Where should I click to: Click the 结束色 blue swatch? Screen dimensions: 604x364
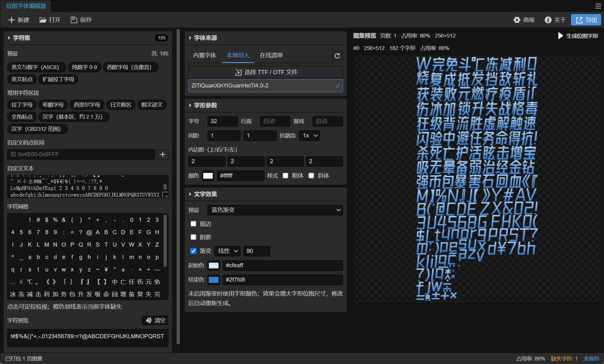[x=214, y=280]
